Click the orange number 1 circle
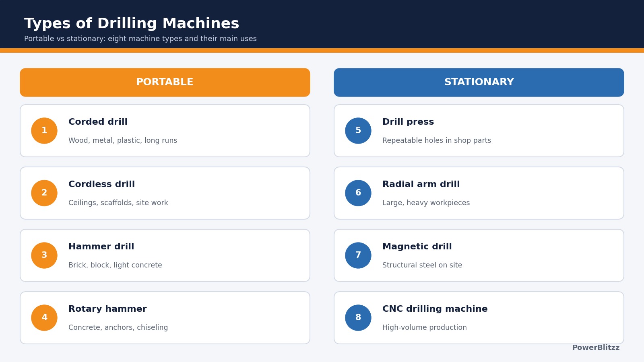Screen dimensions: 644x362 [44, 131]
